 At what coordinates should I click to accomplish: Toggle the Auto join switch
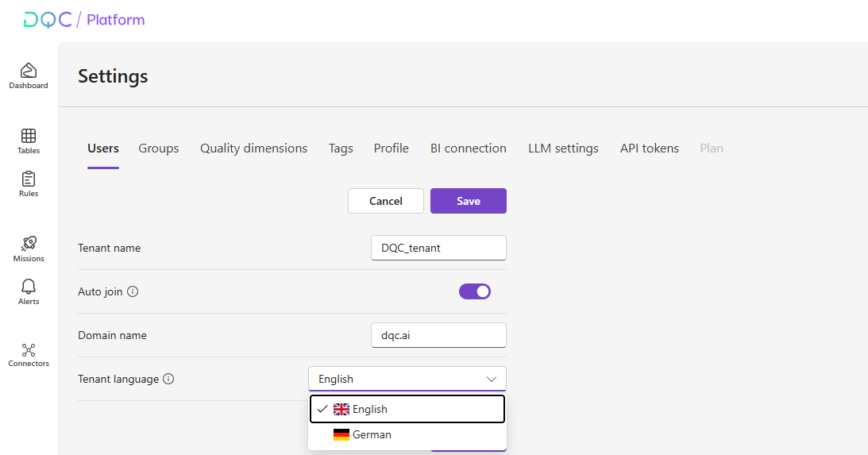coord(475,291)
